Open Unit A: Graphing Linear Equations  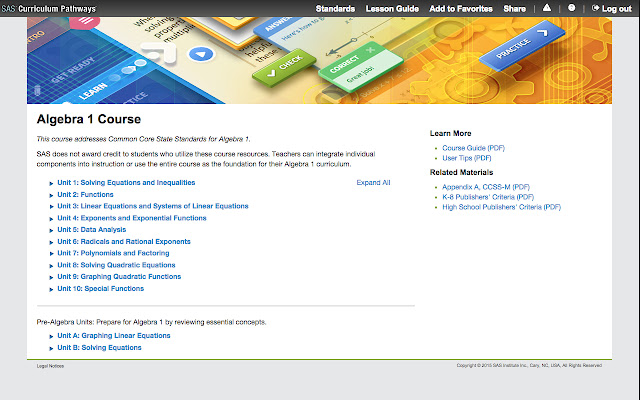coord(114,336)
